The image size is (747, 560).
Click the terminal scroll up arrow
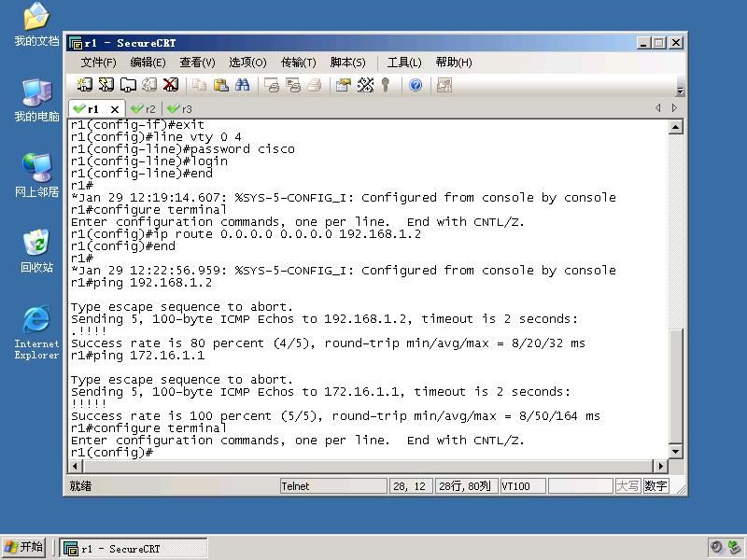675,127
